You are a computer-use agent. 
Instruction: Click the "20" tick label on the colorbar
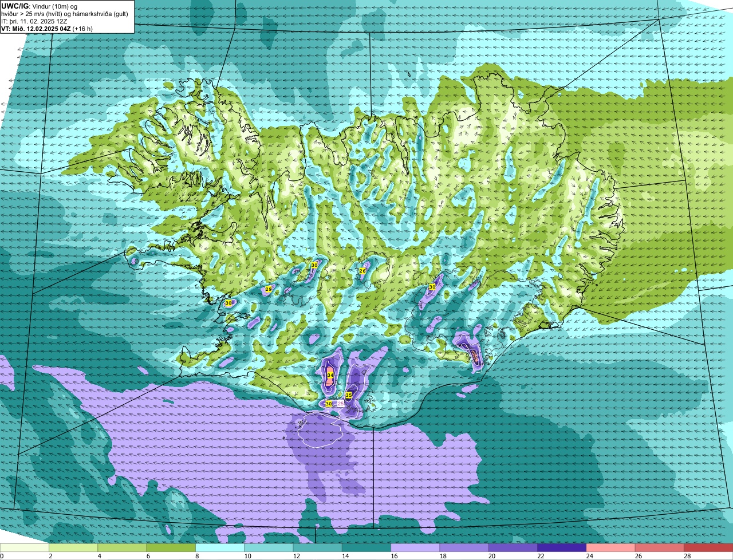[x=492, y=556]
